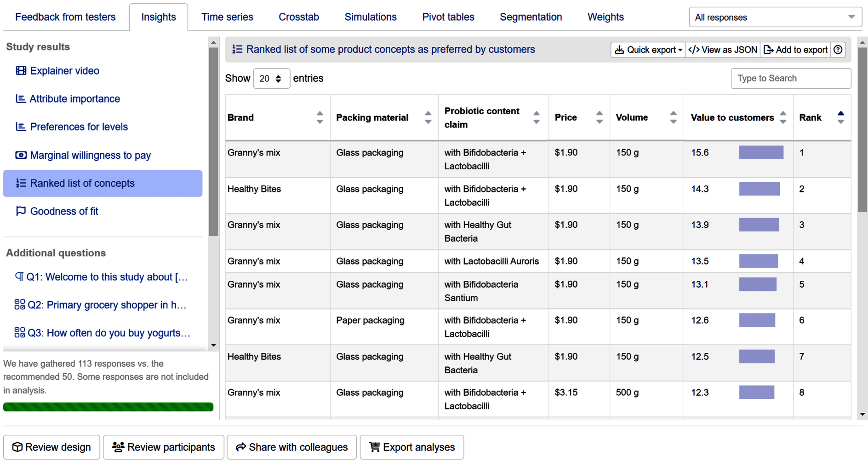This screenshot has width=868, height=463.
Task: Open the Quick export dropdown
Action: pos(648,50)
